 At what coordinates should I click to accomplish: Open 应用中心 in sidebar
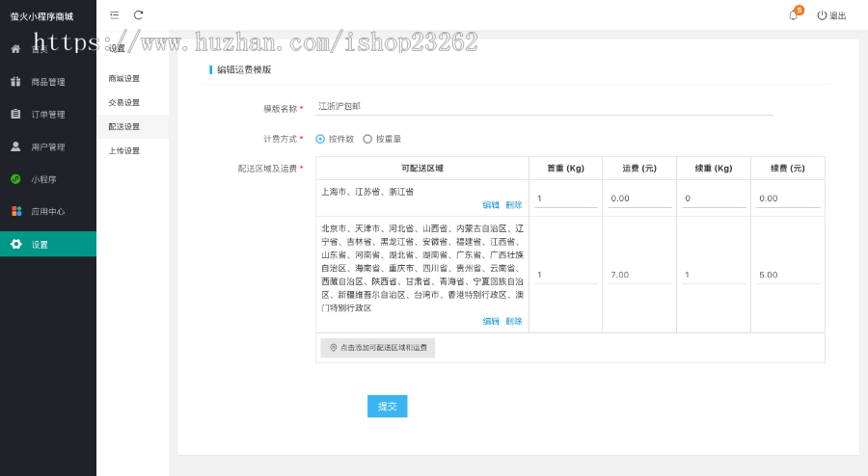click(48, 211)
